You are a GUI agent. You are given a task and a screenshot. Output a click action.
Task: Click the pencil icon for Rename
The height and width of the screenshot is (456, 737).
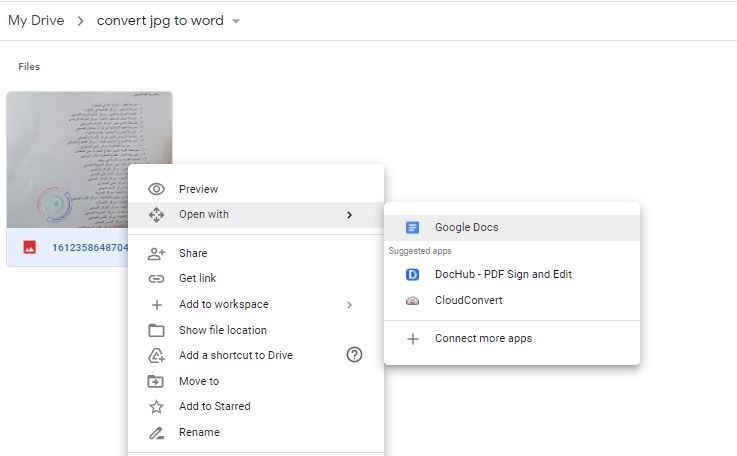(156, 433)
